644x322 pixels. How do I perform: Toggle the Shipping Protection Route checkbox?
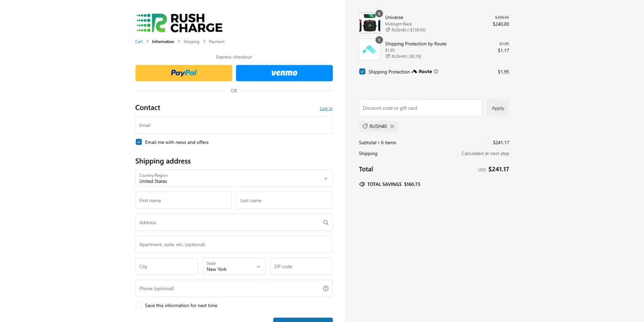362,72
